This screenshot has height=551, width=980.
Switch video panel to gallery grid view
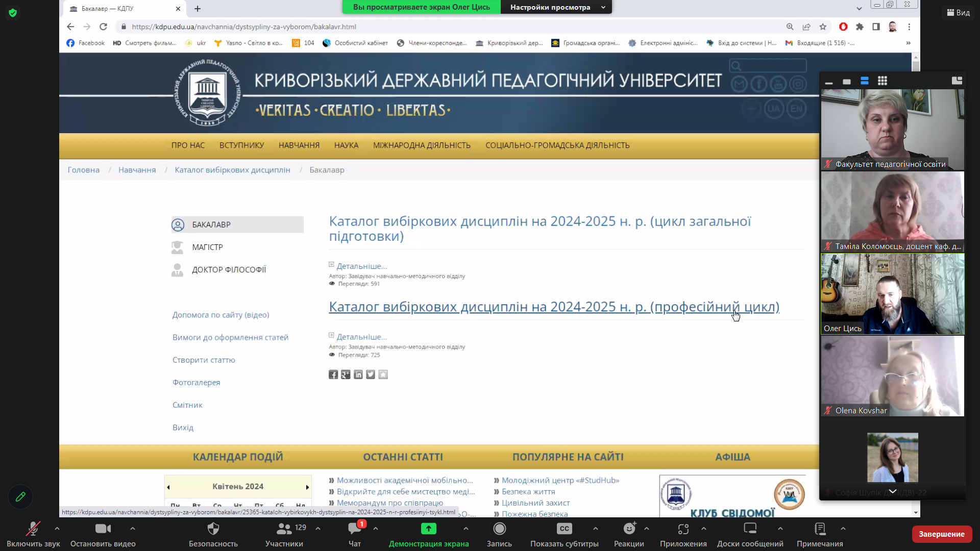(x=883, y=81)
